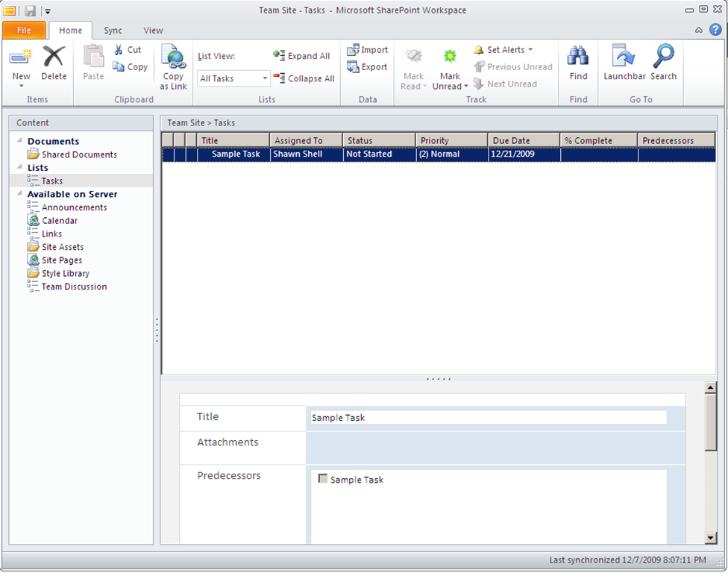Collapse Available on Server group

click(19, 193)
